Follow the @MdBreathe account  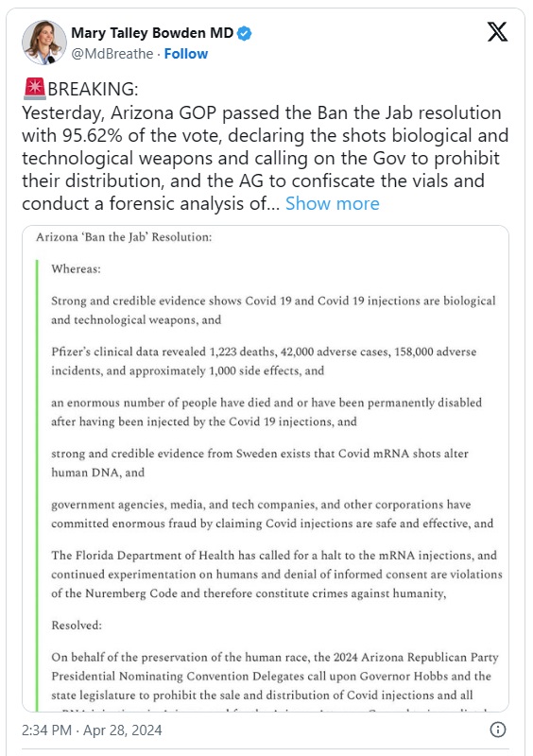tap(186, 54)
